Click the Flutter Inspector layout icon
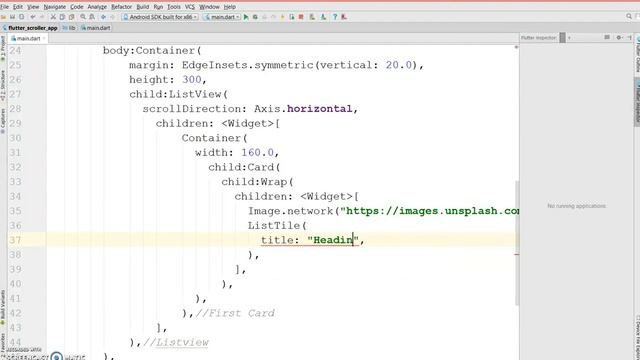640x360 pixels. point(607,38)
